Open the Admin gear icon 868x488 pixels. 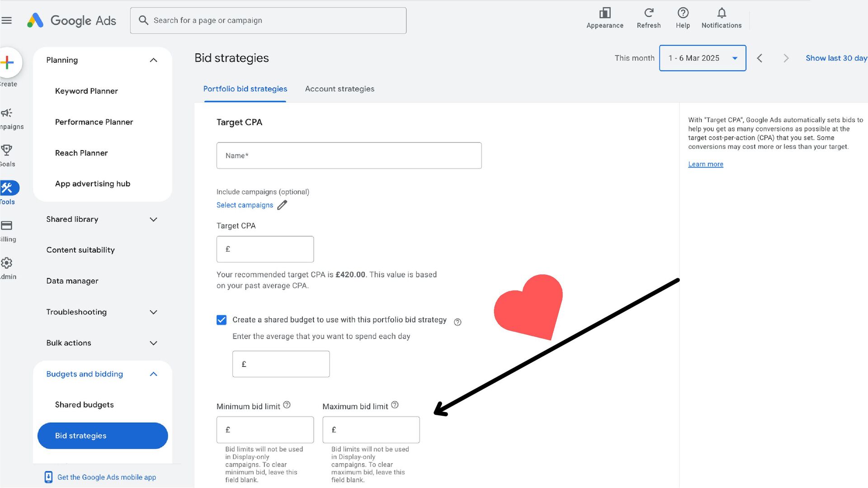(x=7, y=263)
